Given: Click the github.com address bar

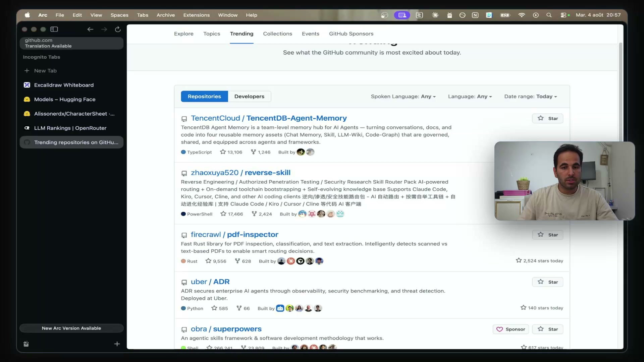Looking at the screenshot, I should pyautogui.click(x=71, y=43).
